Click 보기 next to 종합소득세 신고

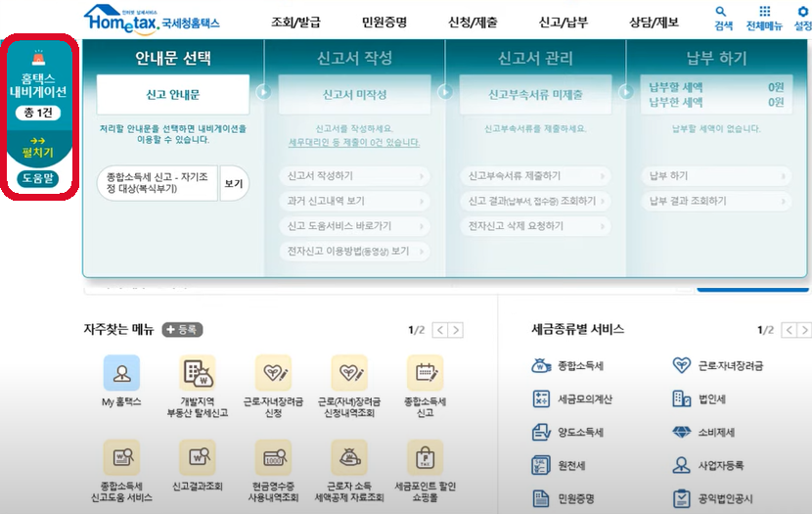pos(234,183)
